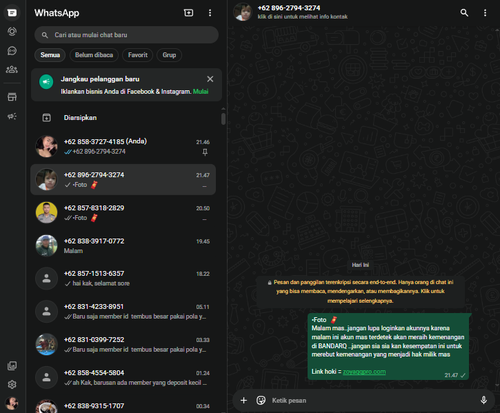Viewport: 500px width, 413px height.
Task: Open the zoyaggpro.com link in message
Action: pos(364,372)
